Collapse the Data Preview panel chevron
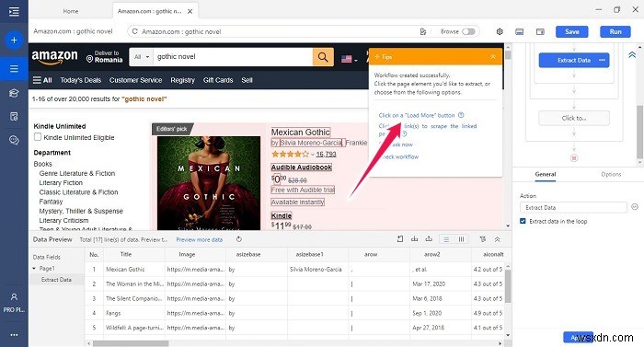This screenshot has width=644, height=347. click(497, 239)
